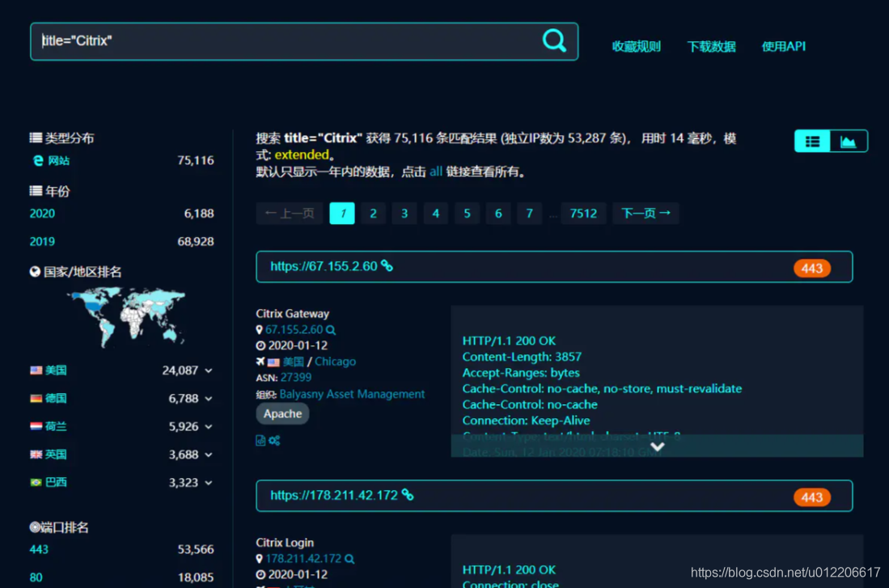Switch to list view mode
Screen dimensions: 889x588
[812, 142]
